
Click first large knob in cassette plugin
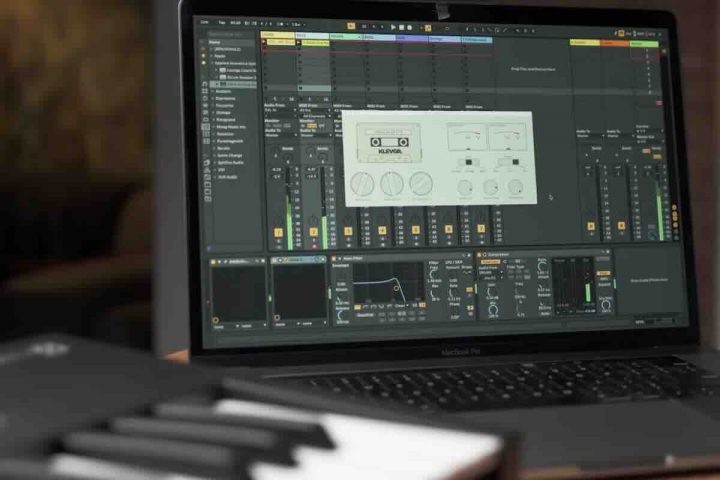[x=362, y=184]
